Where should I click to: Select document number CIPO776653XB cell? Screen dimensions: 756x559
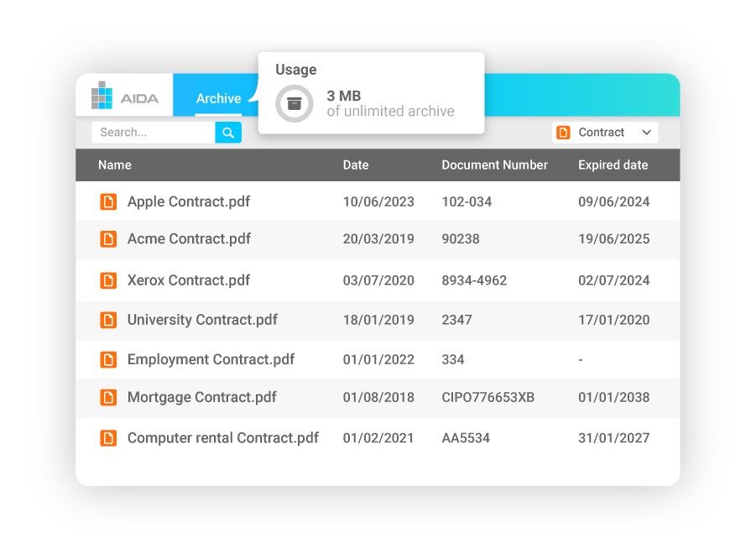487,397
